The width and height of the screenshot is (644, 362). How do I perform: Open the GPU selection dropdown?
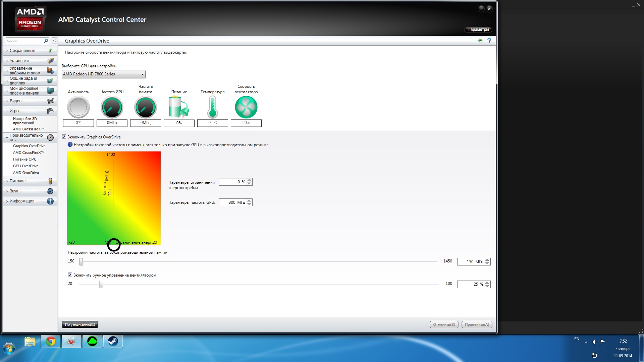point(103,74)
